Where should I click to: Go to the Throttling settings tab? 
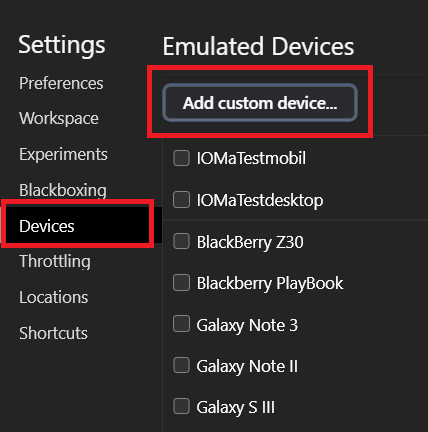pyautogui.click(x=55, y=261)
